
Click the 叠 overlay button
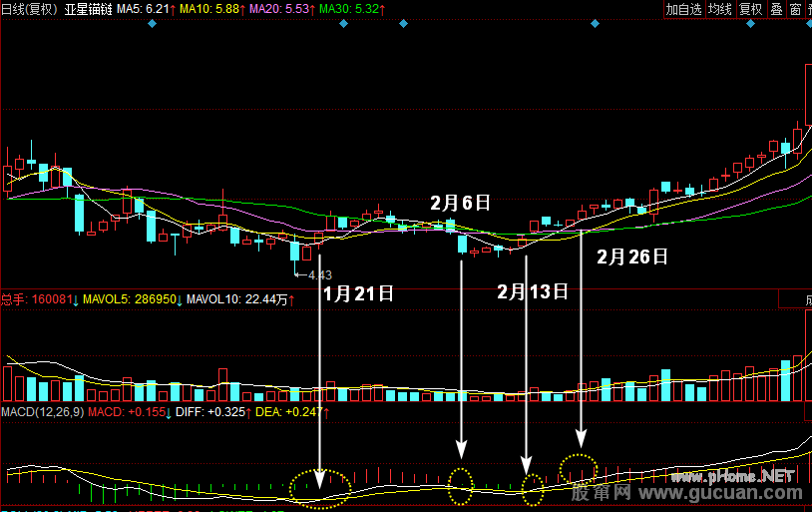776,9
